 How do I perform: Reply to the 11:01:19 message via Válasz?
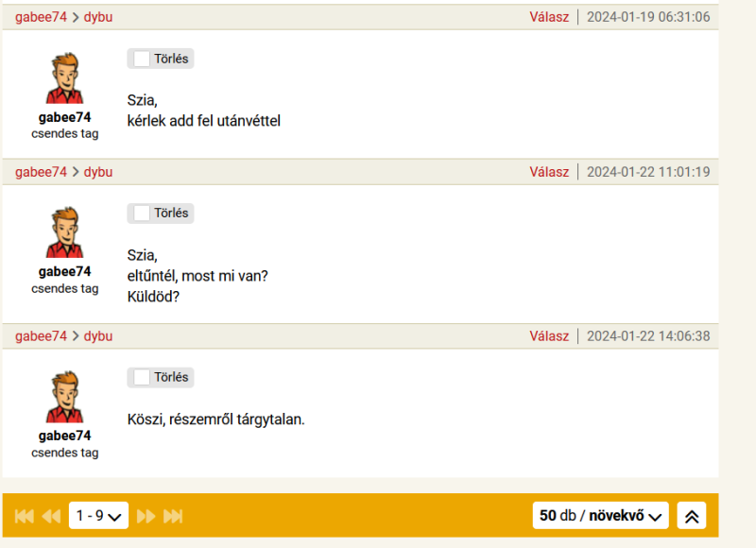(x=549, y=172)
